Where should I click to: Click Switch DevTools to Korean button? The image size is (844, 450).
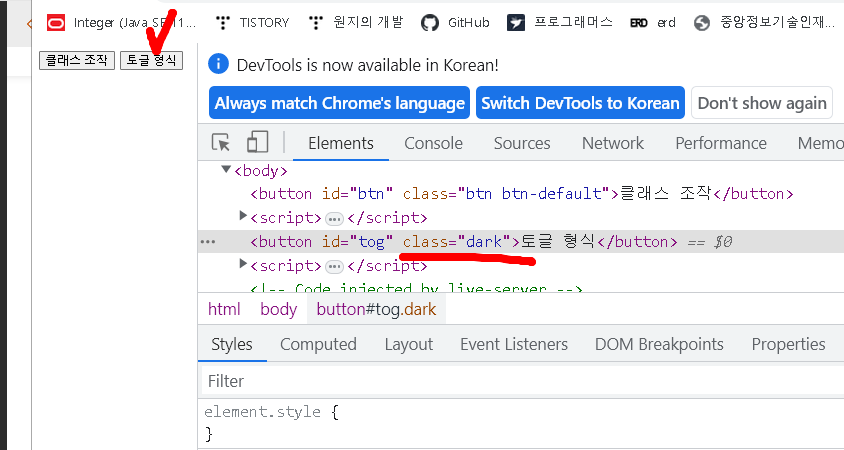[x=580, y=103]
